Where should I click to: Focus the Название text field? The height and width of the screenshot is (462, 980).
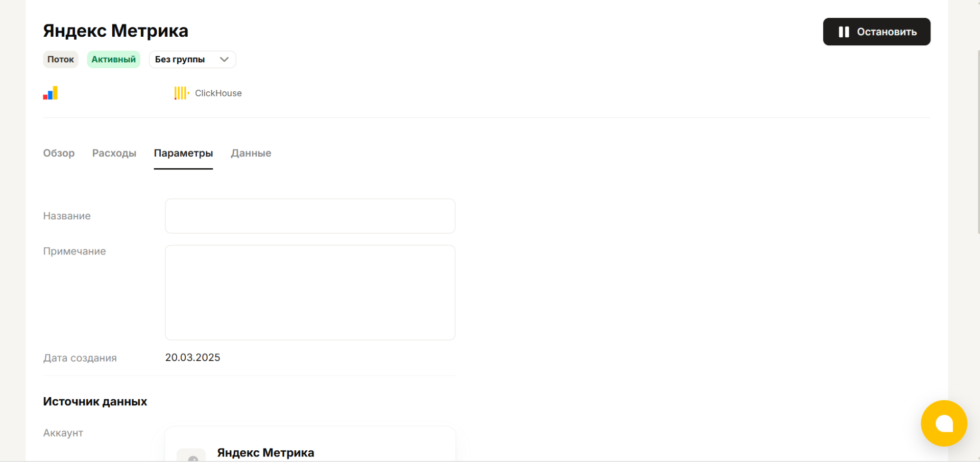point(310,216)
